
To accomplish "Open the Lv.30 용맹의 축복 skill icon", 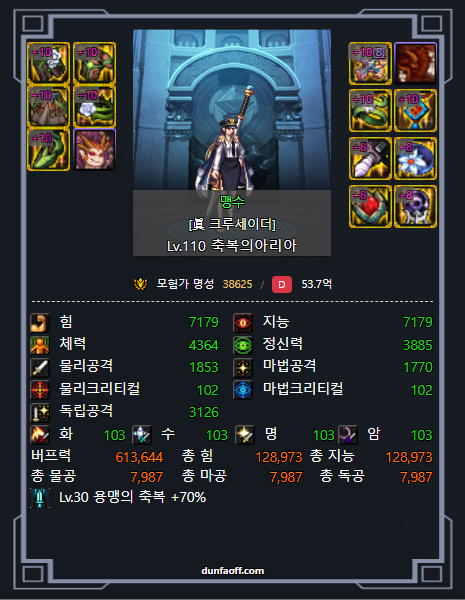I will tap(40, 498).
